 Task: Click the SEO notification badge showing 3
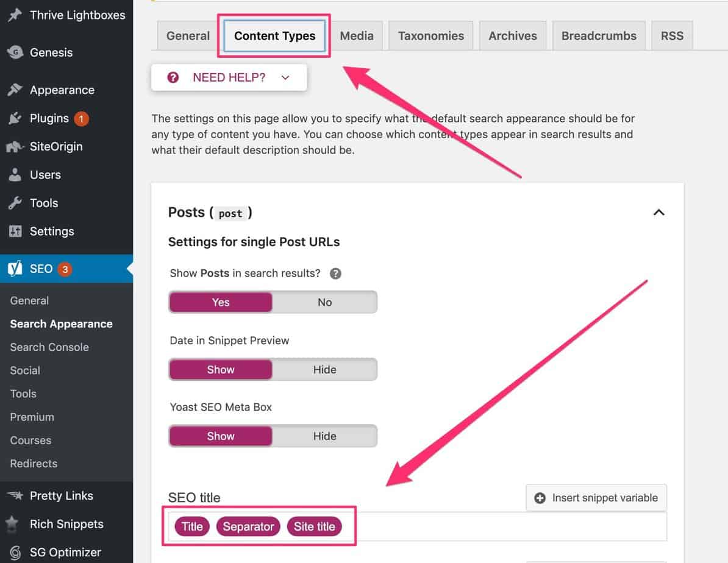point(65,269)
